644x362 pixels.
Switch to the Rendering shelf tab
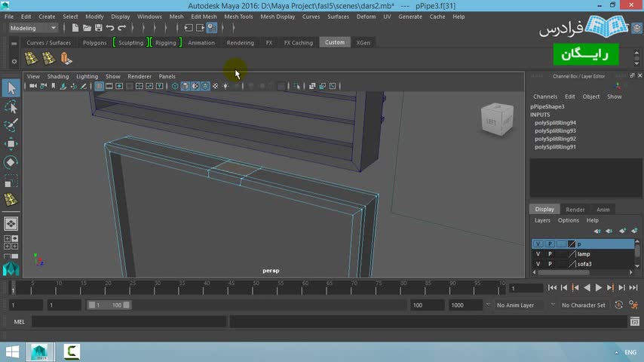tap(241, 43)
